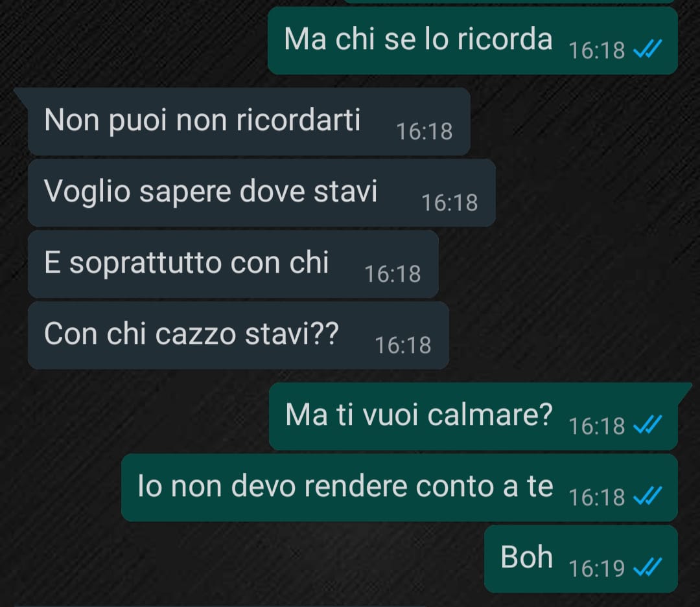The width and height of the screenshot is (700, 607).
Task: Select the 'Voglio sapere dove stavi' message
Action: point(262,193)
